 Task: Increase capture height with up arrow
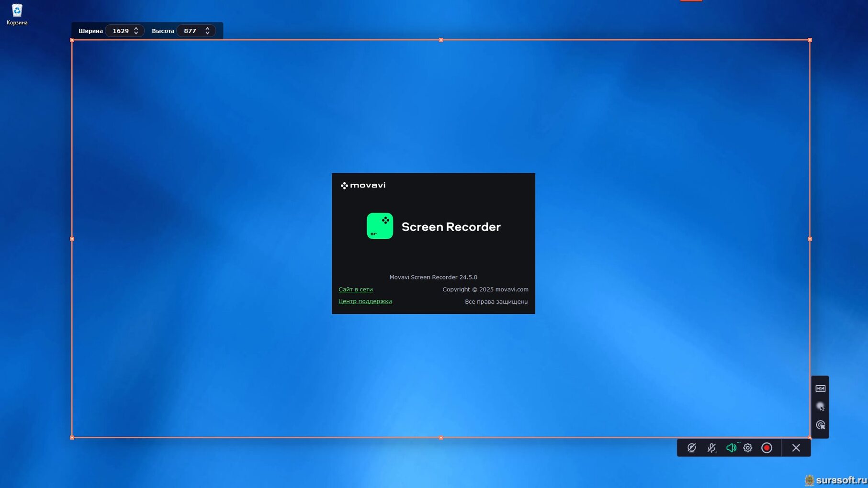(x=207, y=28)
